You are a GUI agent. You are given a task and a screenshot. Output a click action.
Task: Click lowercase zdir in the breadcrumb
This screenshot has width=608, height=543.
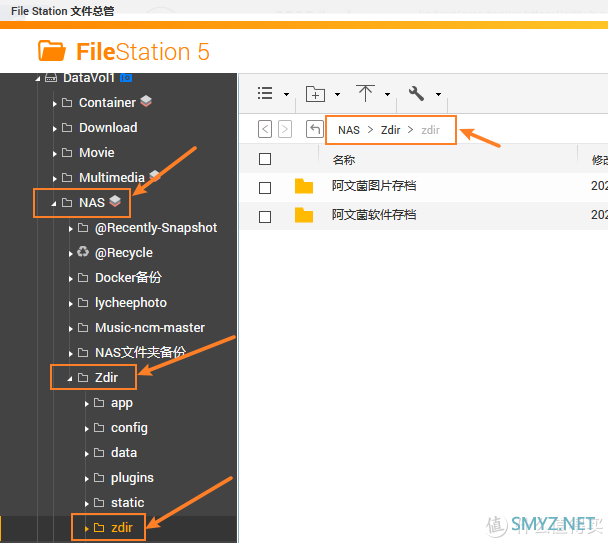click(x=430, y=130)
